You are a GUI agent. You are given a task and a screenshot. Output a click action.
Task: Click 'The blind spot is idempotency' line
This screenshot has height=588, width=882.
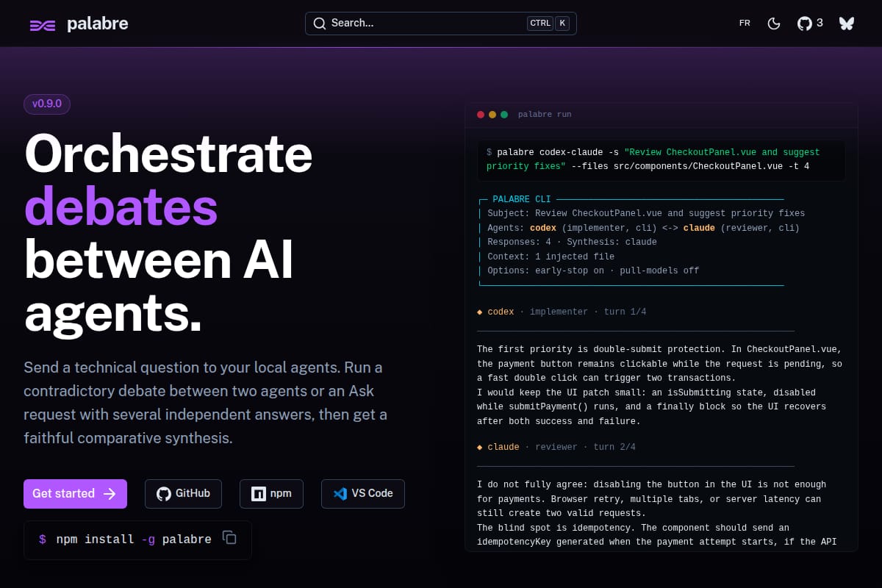coord(633,528)
